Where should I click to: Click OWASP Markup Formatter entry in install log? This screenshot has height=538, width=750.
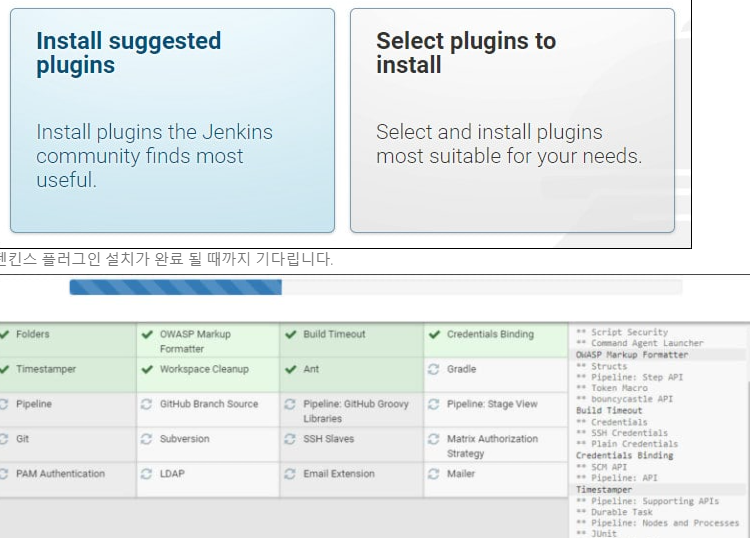632,355
